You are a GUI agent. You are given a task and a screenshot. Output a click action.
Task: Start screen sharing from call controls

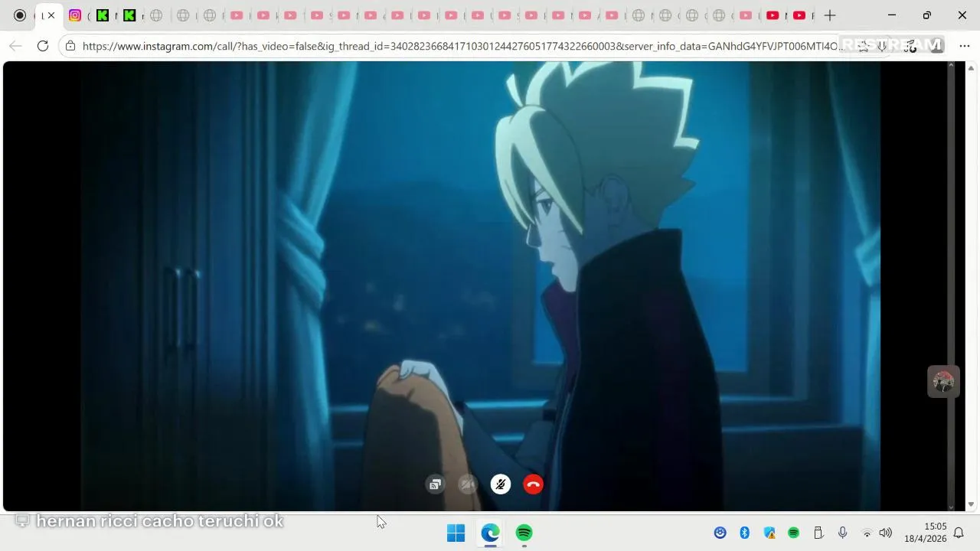pyautogui.click(x=435, y=484)
